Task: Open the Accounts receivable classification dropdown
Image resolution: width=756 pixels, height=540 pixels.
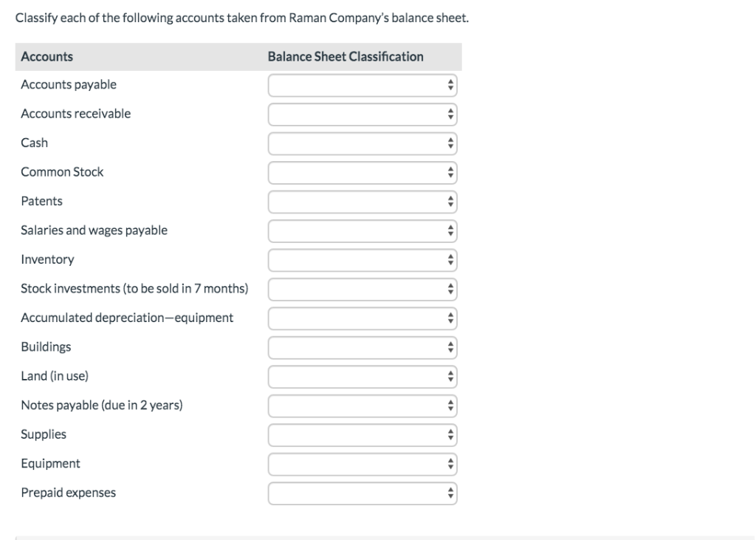Action: (x=362, y=114)
